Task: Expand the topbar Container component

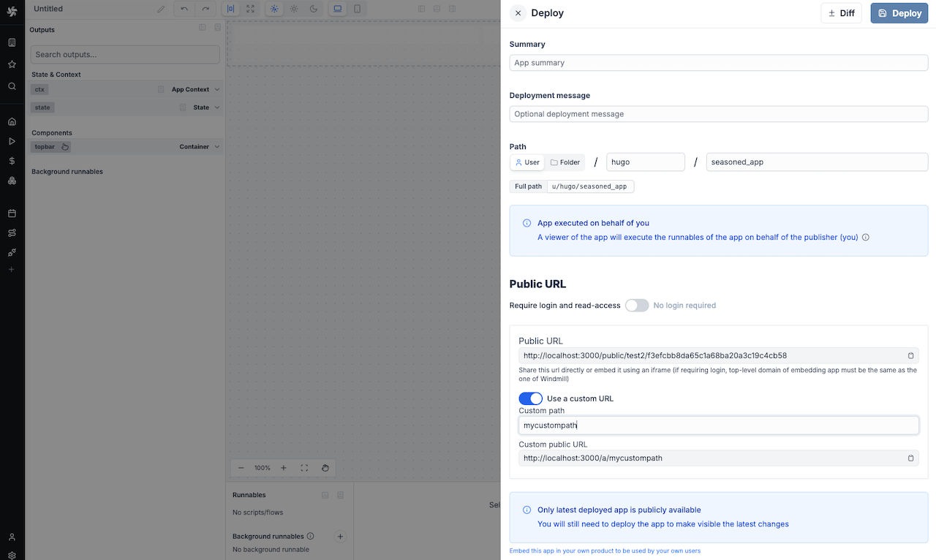Action: [217, 147]
